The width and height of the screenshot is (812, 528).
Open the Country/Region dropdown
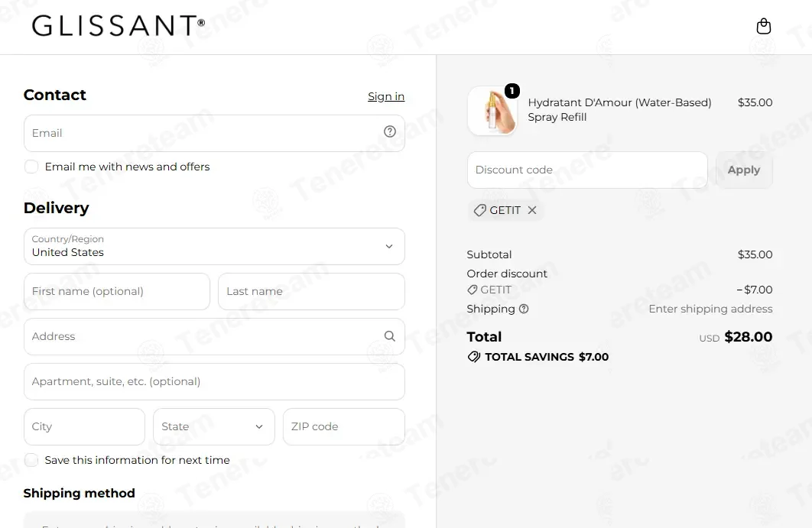pyautogui.click(x=214, y=246)
